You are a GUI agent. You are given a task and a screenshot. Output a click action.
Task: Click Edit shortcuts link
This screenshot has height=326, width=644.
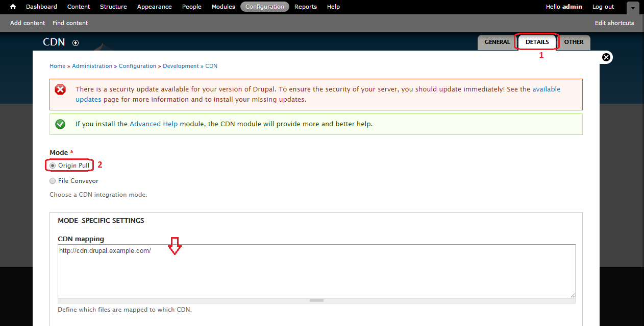614,23
